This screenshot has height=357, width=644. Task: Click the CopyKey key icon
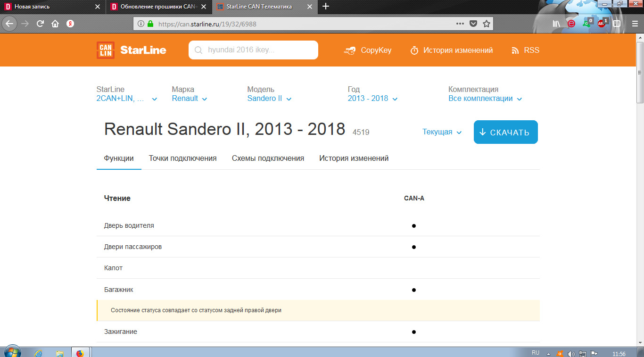350,50
